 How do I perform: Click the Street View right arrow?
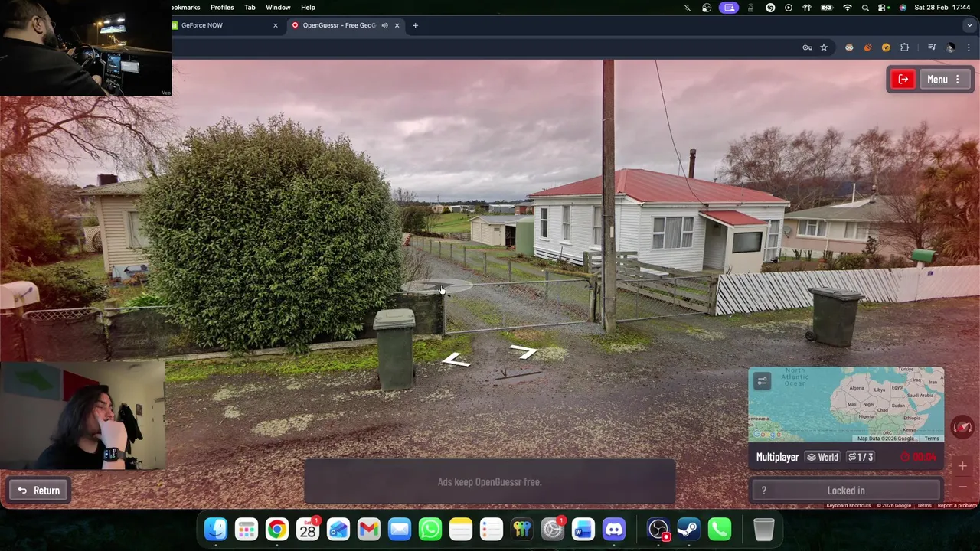point(524,351)
